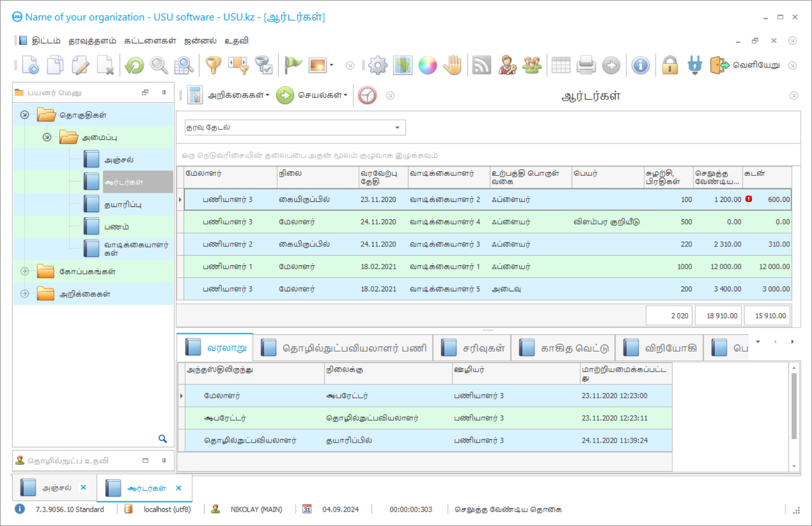Open settings with the gear icon
Viewport: 812px width, 526px height.
click(378, 65)
